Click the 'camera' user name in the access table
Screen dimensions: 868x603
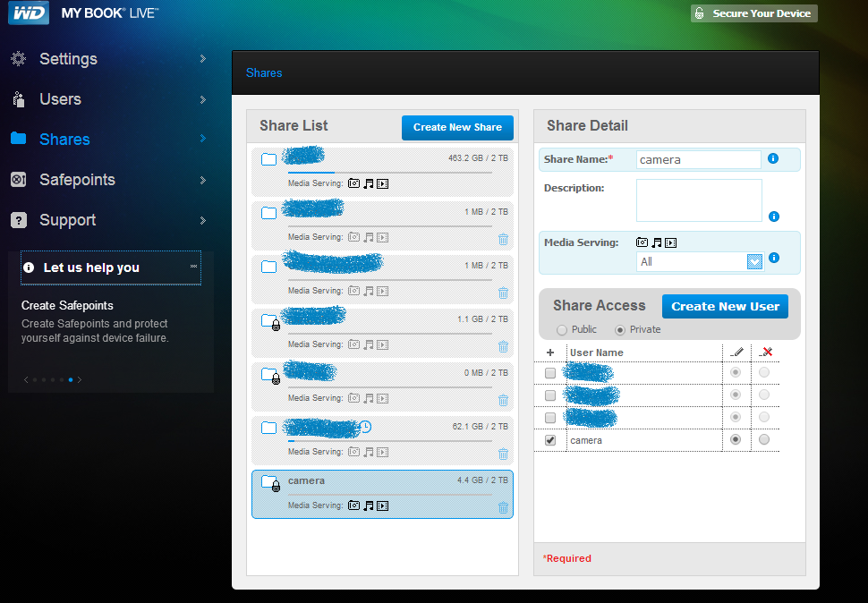[586, 440]
